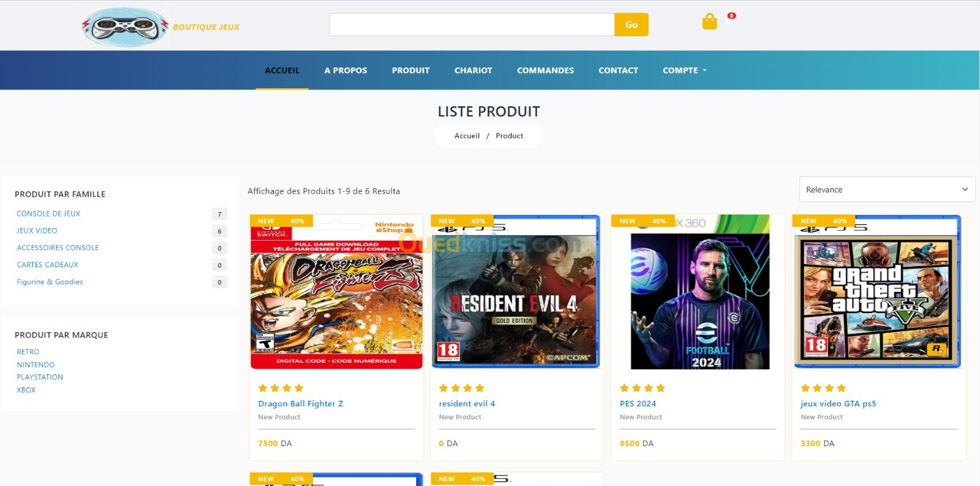The height and width of the screenshot is (486, 980).
Task: Click the 7500 DA price
Action: click(275, 443)
